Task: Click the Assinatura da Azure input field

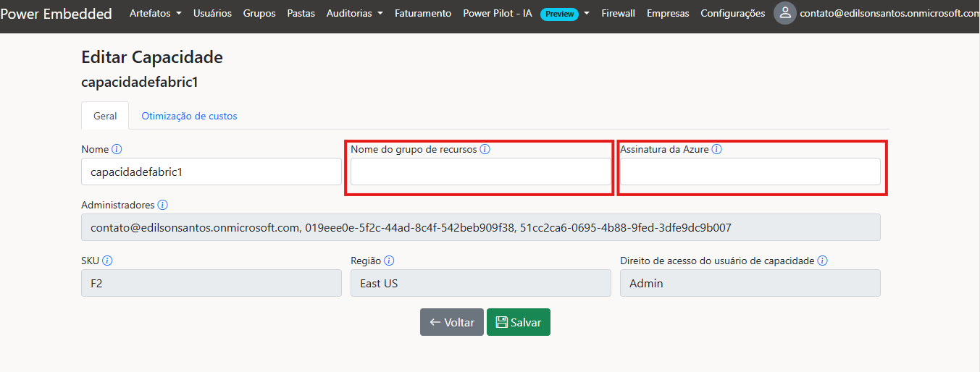Action: 750,172
